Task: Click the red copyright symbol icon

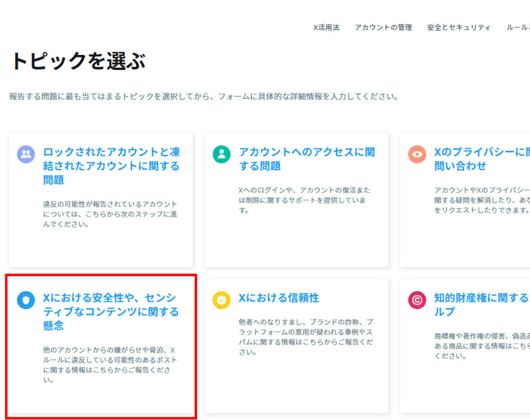Action: [x=417, y=300]
